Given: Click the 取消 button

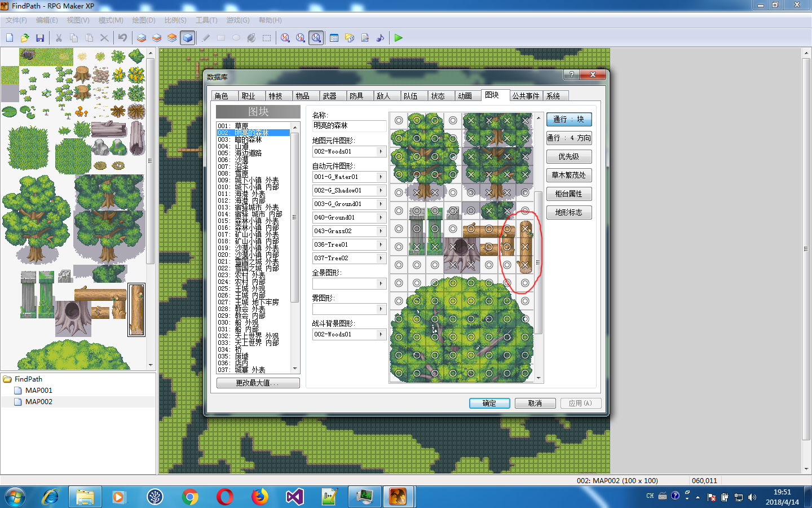Looking at the screenshot, I should point(535,404).
